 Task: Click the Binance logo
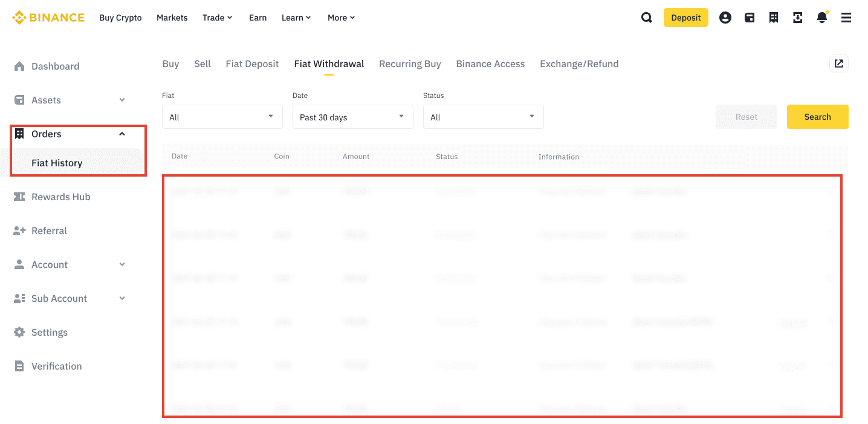pos(48,18)
